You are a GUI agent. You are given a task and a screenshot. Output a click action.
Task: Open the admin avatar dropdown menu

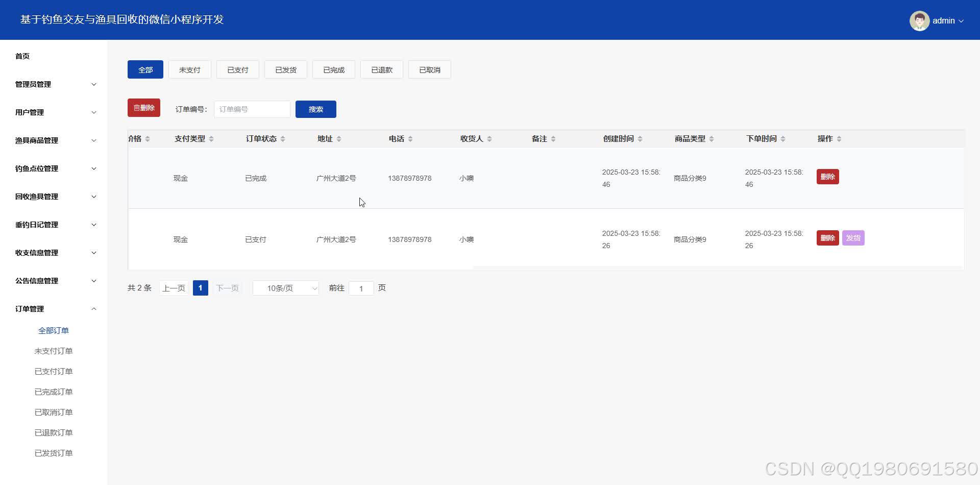click(x=938, y=20)
